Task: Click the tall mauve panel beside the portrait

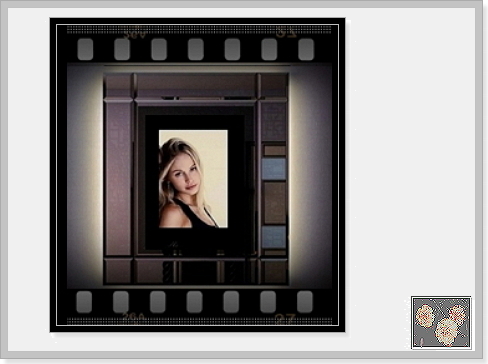Action: point(118,178)
